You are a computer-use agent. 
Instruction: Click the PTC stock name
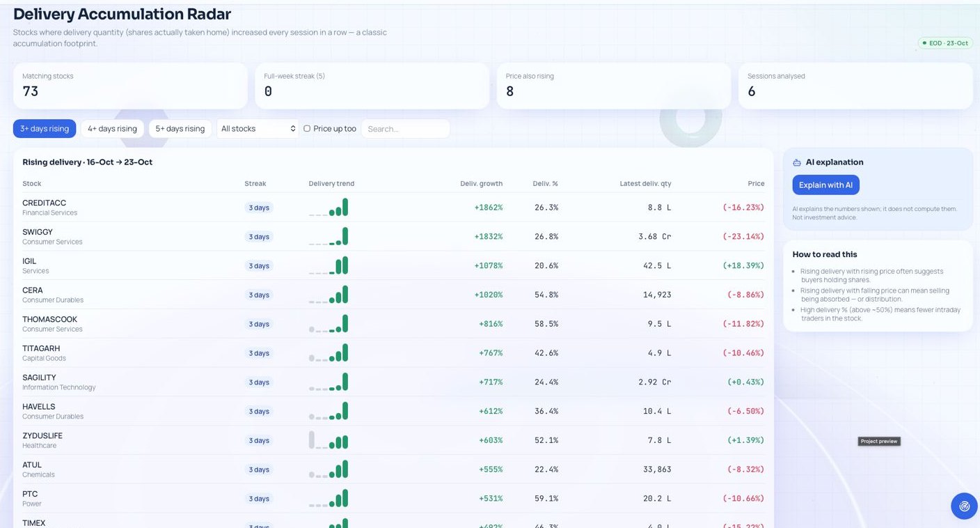(x=30, y=494)
